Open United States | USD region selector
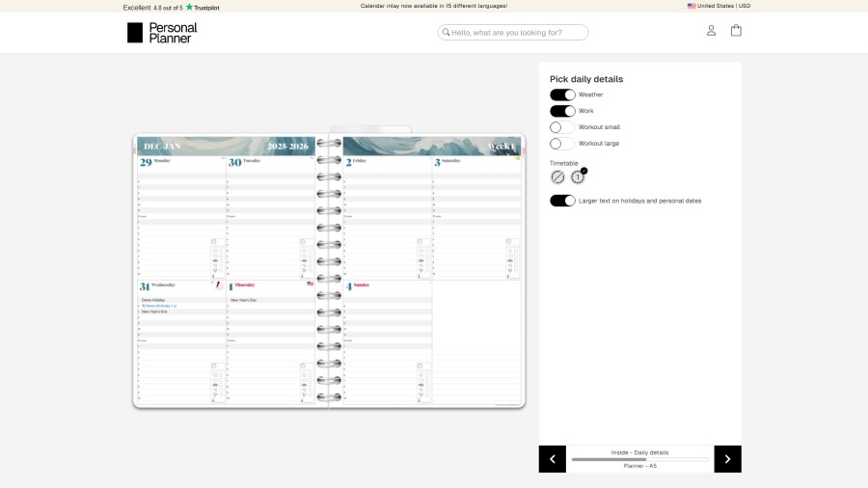This screenshot has height=488, width=868. pos(719,6)
